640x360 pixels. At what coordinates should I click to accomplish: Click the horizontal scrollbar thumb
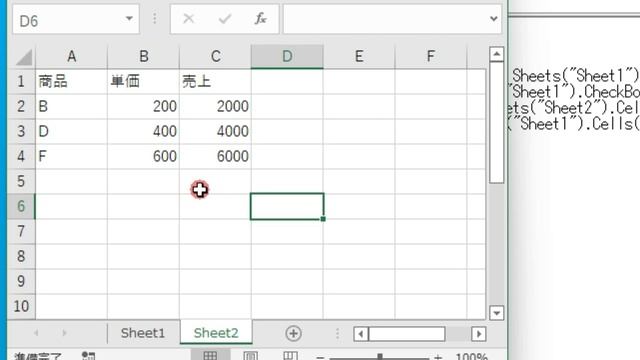point(407,334)
